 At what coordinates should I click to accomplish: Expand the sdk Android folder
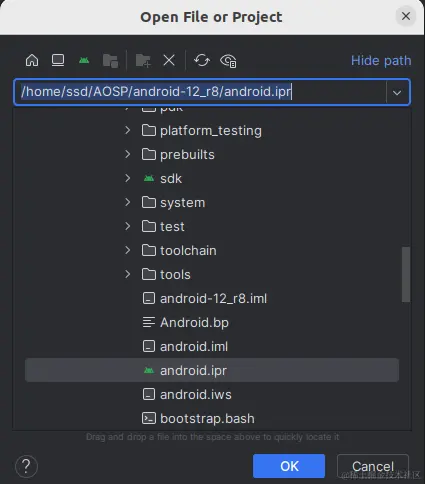pyautogui.click(x=128, y=178)
